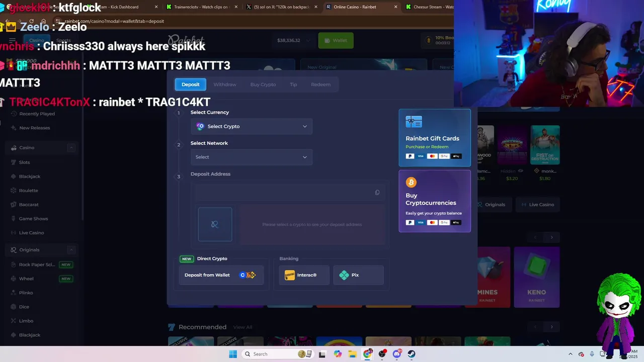Viewport: 644px width, 362px height.
Task: Select Live Casino filter behind the modal
Action: (537, 205)
